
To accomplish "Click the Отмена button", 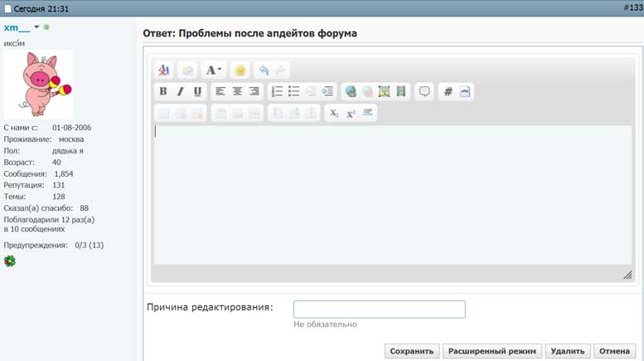I will pos(614,351).
